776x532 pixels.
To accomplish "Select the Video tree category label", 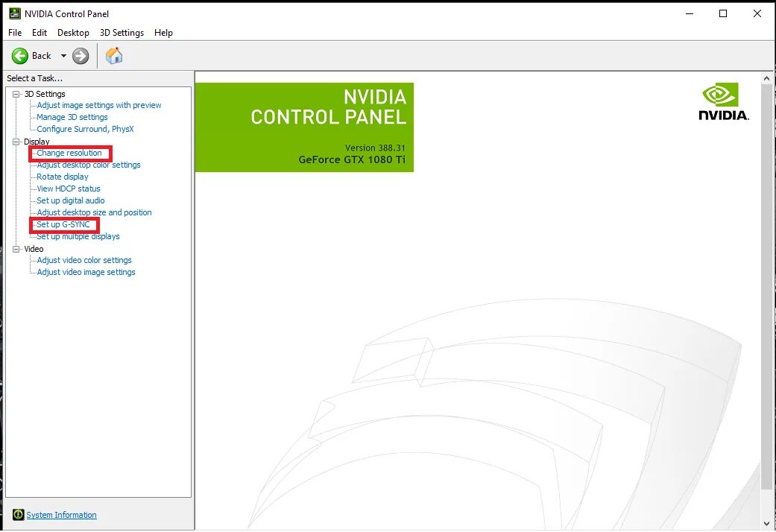I will point(34,249).
